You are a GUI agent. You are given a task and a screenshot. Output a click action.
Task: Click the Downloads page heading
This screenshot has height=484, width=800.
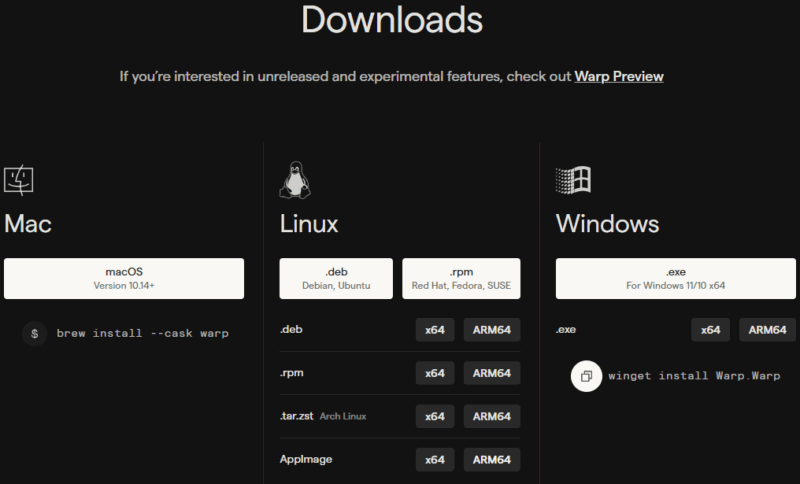point(392,20)
